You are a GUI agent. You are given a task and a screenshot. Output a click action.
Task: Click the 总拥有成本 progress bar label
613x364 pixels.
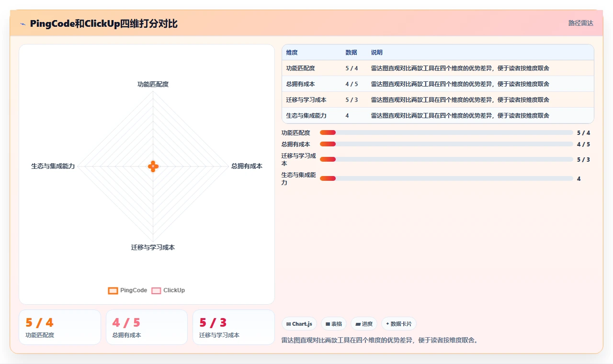296,144
